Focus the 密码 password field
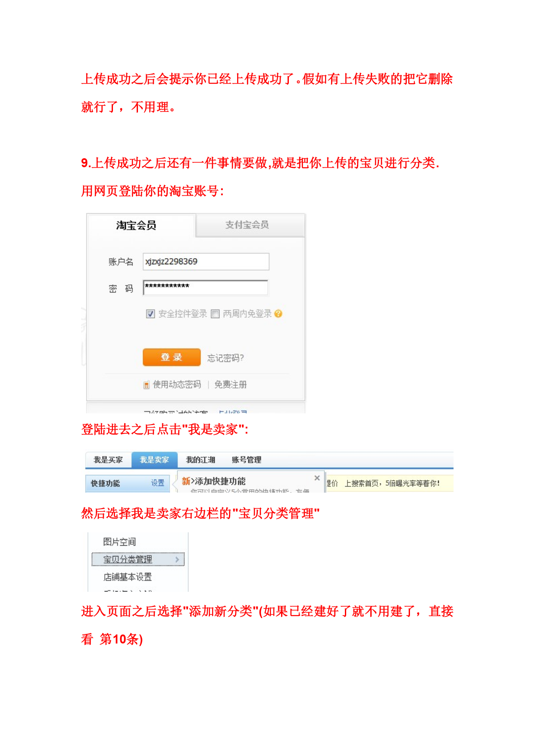Viewport: 535px width, 756px height. click(206, 287)
